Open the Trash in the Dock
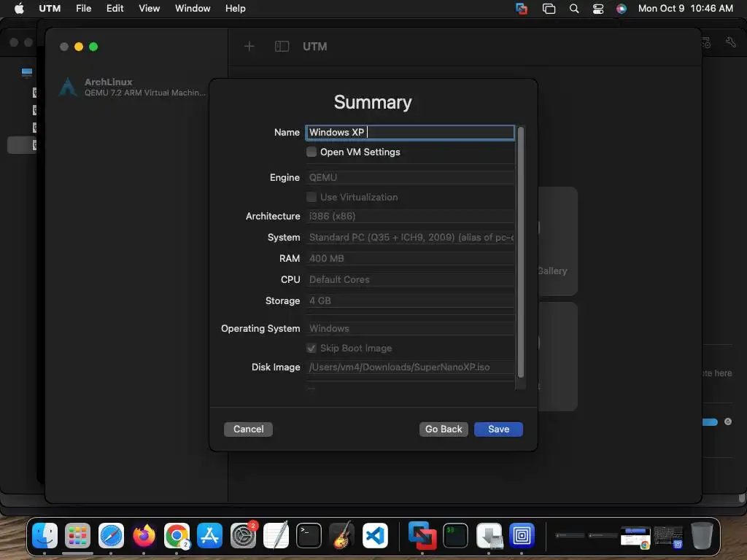 (x=702, y=535)
